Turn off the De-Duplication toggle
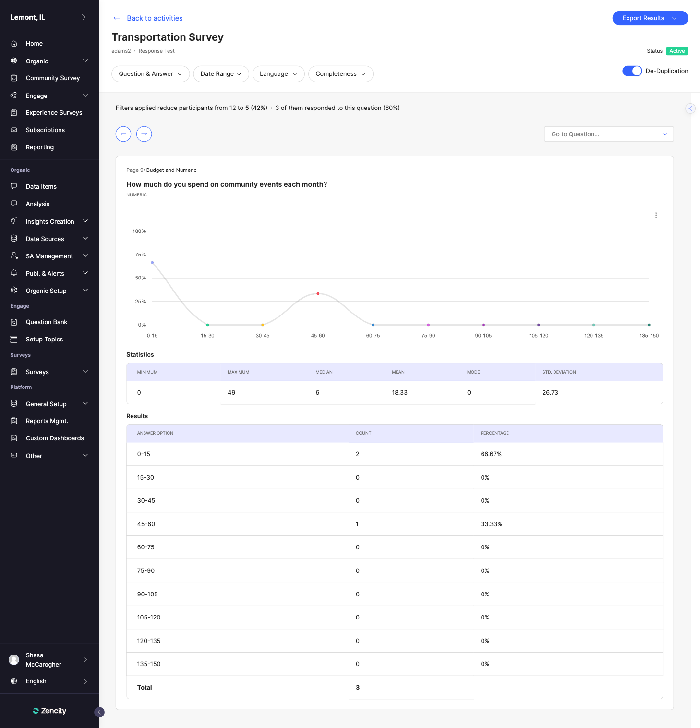 click(632, 71)
